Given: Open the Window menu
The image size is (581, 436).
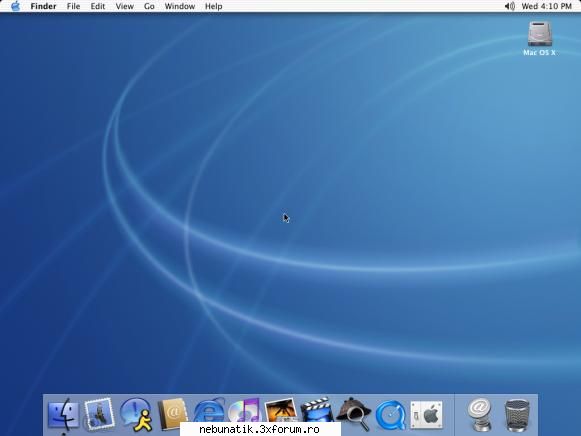Looking at the screenshot, I should click(x=180, y=6).
